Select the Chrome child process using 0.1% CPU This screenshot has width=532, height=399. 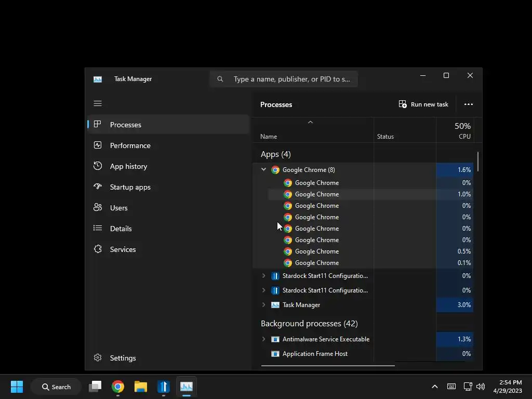tap(370, 263)
